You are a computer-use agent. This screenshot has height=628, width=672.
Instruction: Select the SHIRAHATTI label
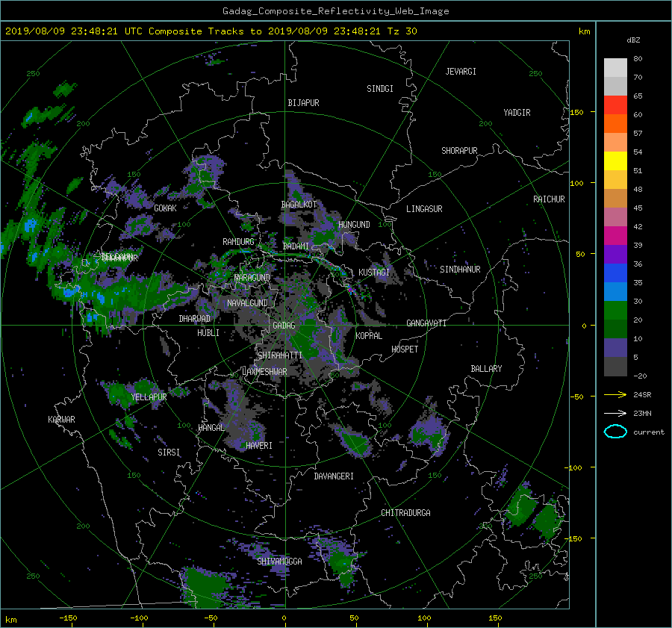(280, 355)
